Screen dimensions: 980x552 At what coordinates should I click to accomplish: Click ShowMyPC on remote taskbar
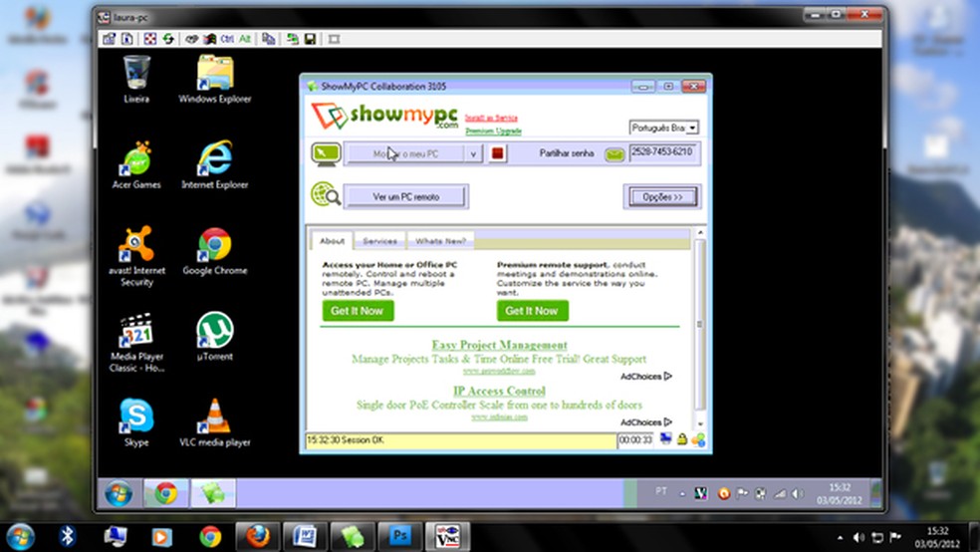click(x=213, y=493)
